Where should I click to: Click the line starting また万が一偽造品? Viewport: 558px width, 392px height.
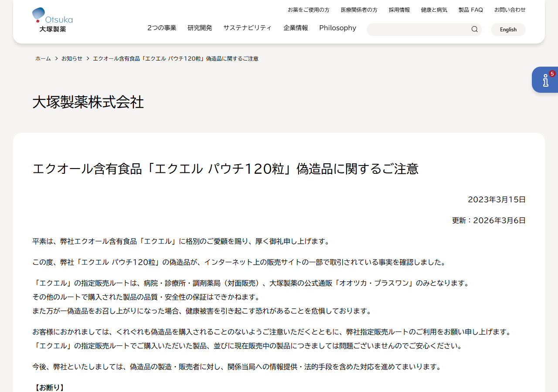point(202,311)
